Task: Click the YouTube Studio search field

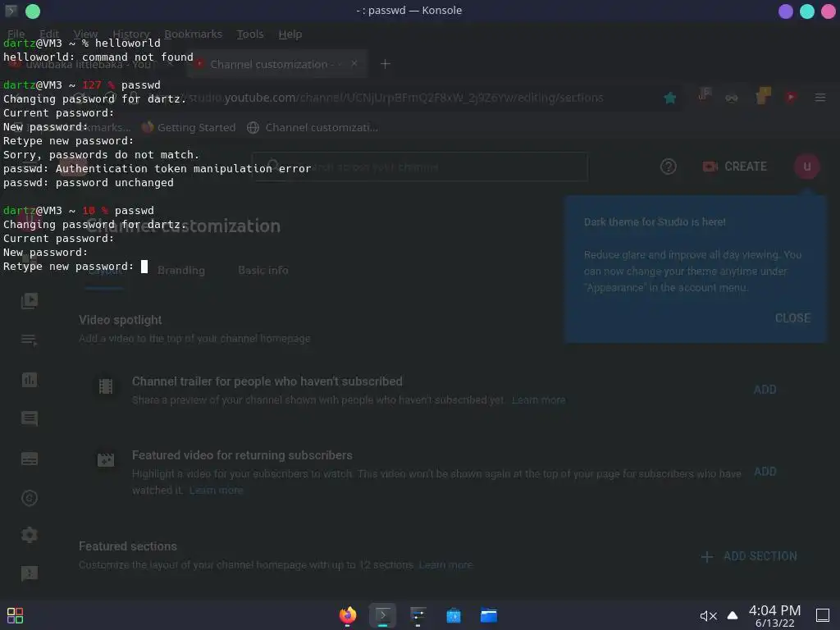Action: pyautogui.click(x=420, y=167)
